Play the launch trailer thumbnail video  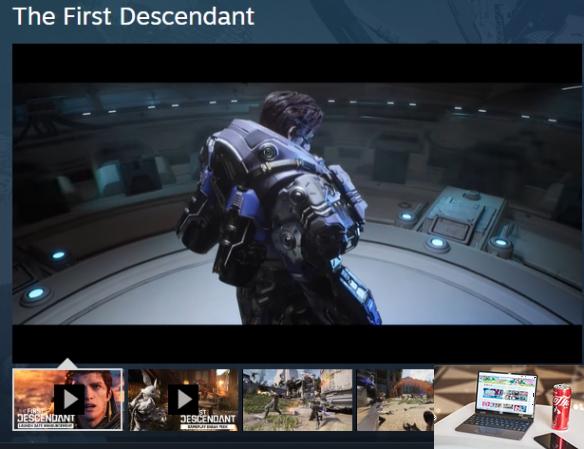(68, 399)
